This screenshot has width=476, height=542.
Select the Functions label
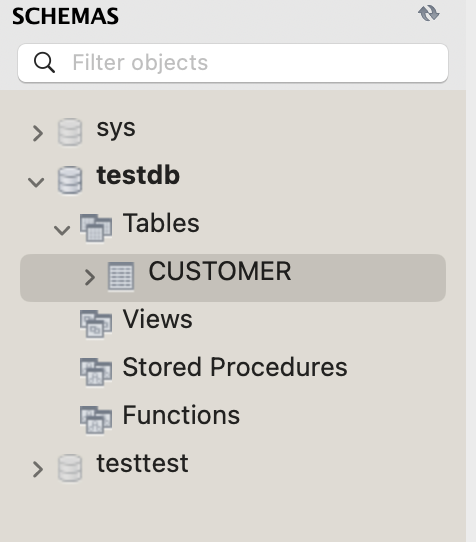click(181, 415)
